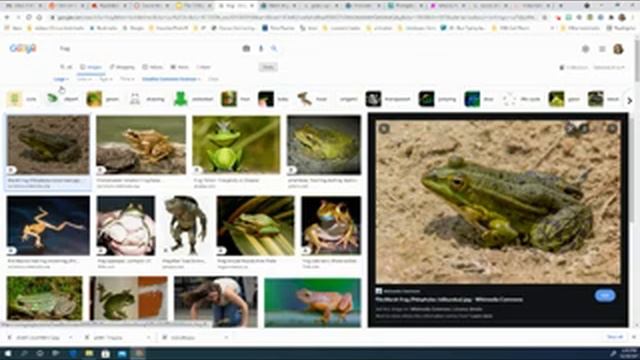This screenshot has height=360, width=640.
Task: Switch to the All search tab
Action: point(66,67)
